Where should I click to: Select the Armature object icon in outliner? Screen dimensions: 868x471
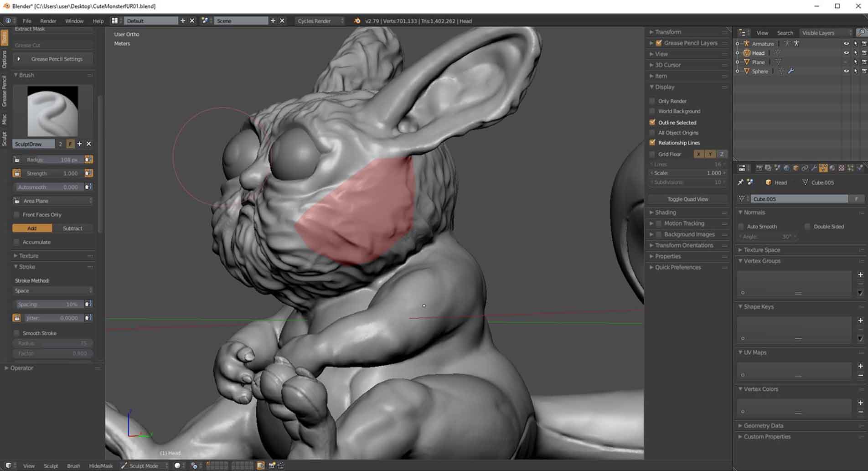click(x=746, y=43)
